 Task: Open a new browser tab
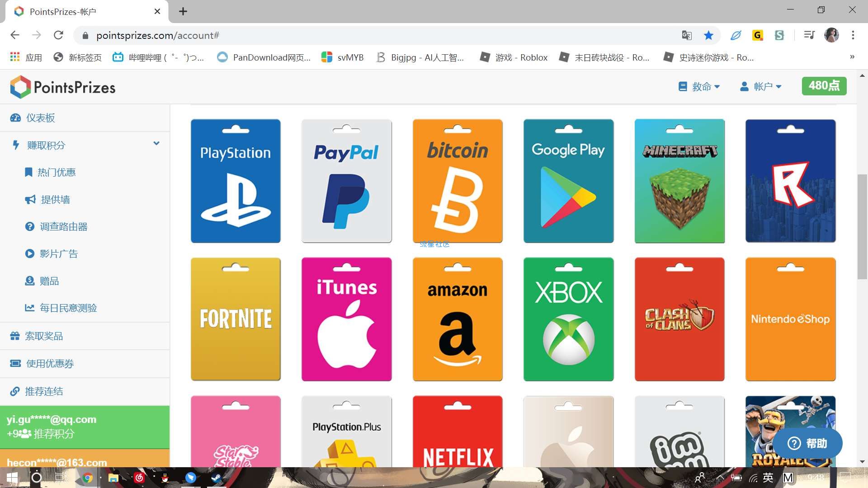point(183,12)
